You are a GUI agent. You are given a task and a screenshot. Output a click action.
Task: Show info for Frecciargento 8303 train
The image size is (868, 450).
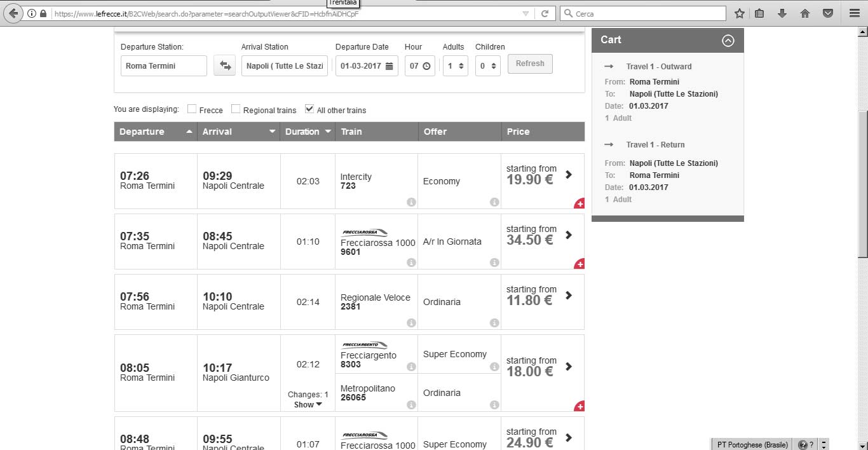click(x=411, y=366)
